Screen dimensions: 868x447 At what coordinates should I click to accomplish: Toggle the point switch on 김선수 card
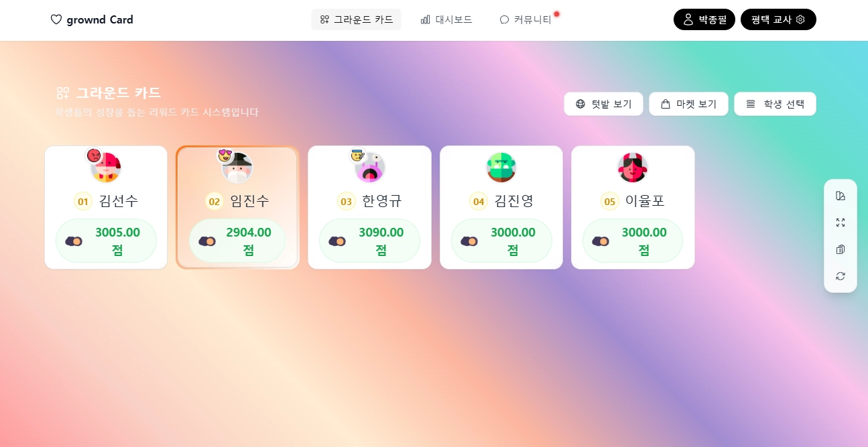pos(74,241)
